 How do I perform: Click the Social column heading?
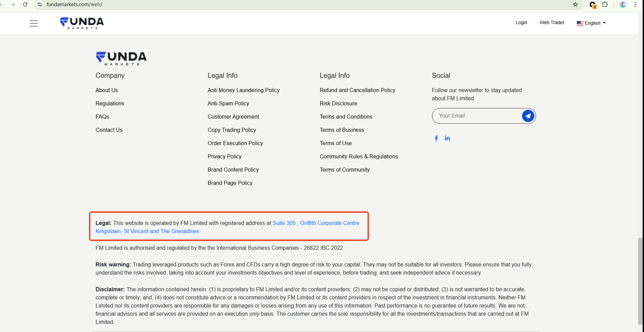[x=441, y=75]
